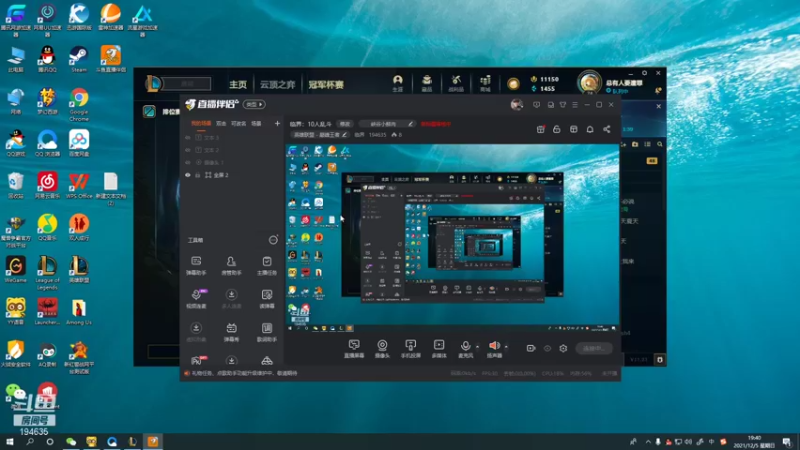Open the notification center in system tray
800x450 pixels.
[787, 441]
